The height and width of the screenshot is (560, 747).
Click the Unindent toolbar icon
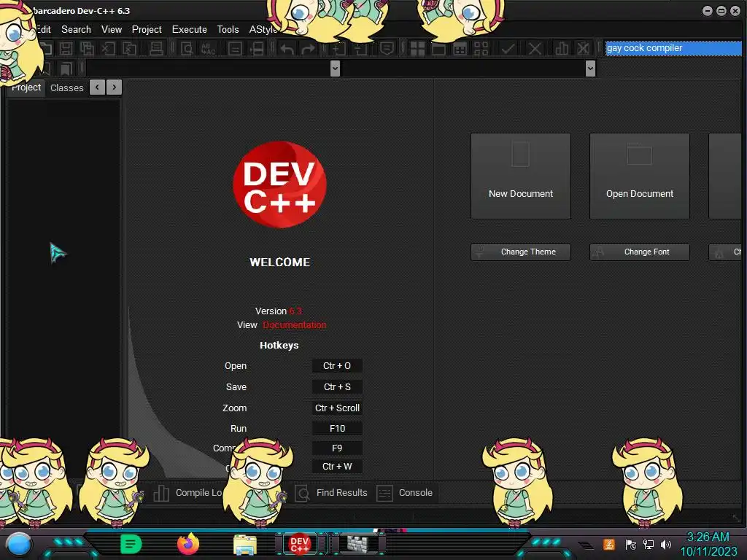[360, 48]
